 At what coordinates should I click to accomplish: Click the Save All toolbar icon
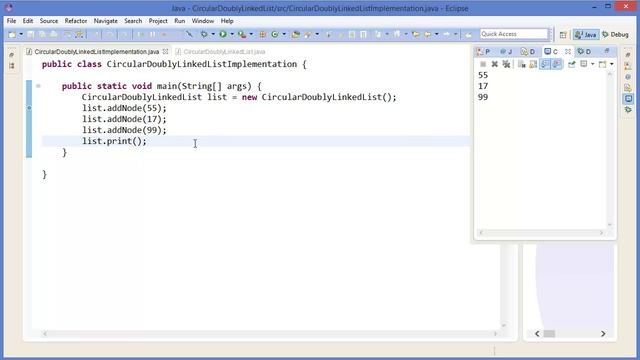(42, 35)
